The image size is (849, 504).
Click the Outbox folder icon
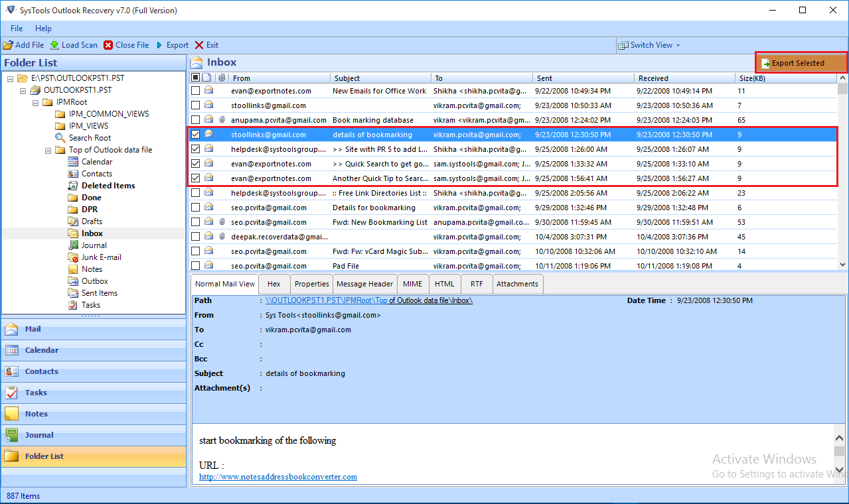[x=73, y=281]
